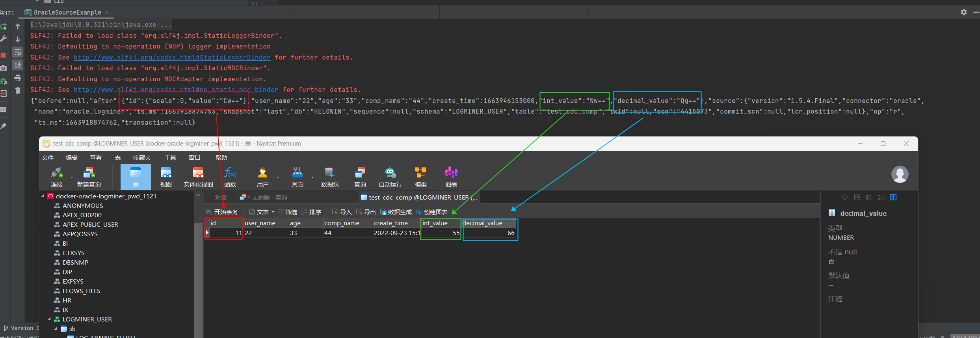Close the OracleSourceExample run tab
Image resolution: width=980 pixels, height=338 pixels.
107,13
